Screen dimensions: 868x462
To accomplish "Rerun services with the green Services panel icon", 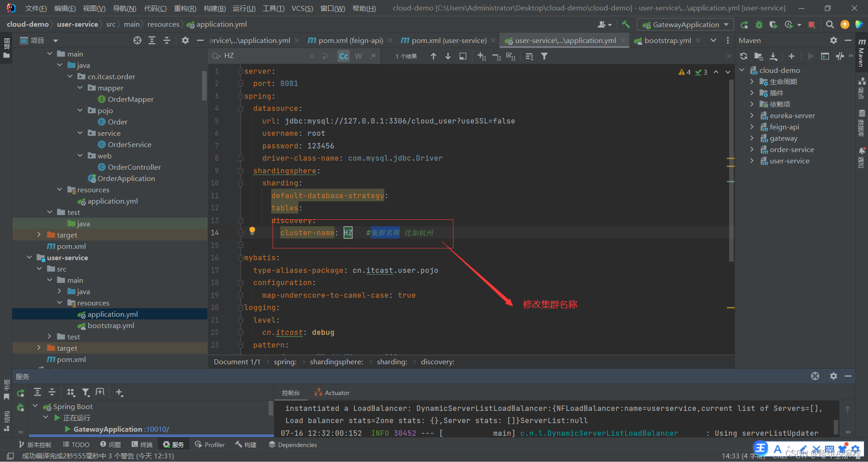I will pyautogui.click(x=21, y=393).
